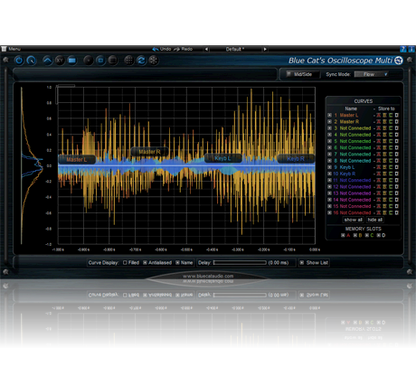Click the blue refresh arrows icon
This screenshot has height=376, width=416.
(x=141, y=60)
